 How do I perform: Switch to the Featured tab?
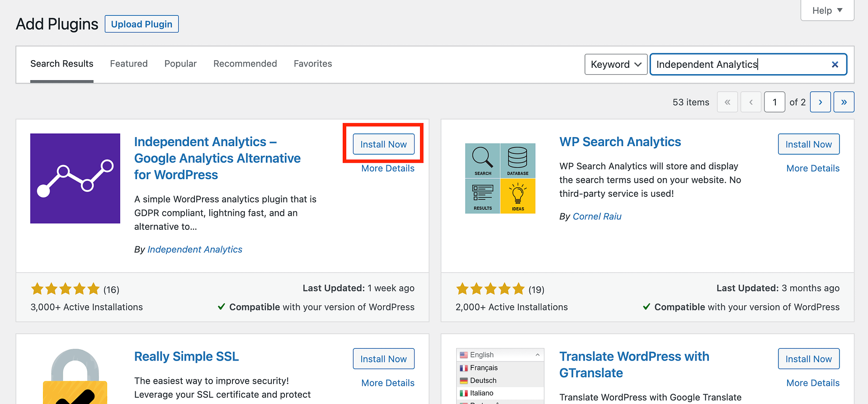pyautogui.click(x=129, y=64)
